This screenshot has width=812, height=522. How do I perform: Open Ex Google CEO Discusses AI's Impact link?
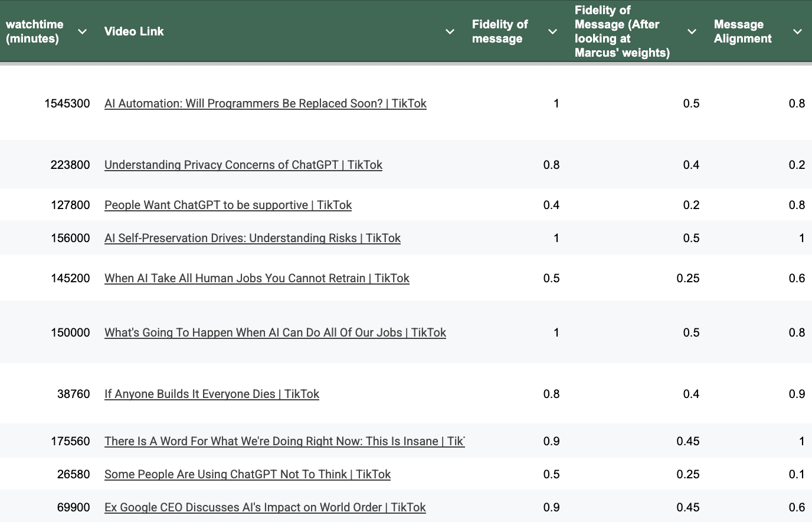click(x=265, y=507)
